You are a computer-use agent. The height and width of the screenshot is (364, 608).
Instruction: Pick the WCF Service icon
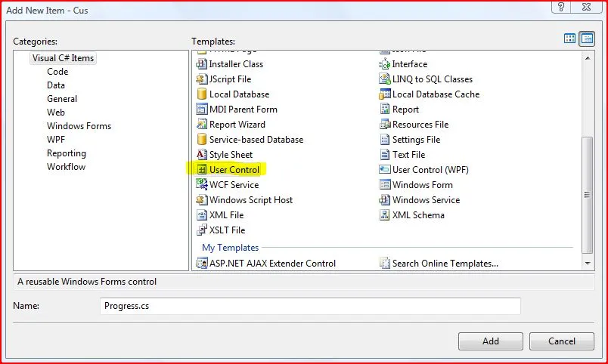click(202, 185)
